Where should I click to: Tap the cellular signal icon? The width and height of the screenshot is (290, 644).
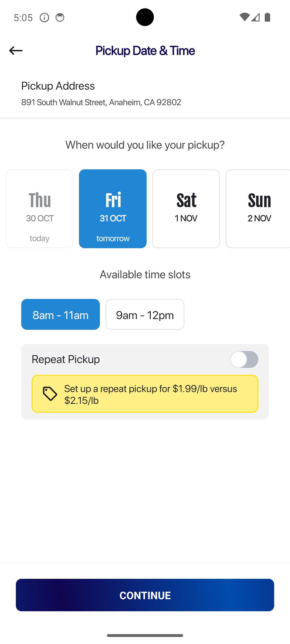pyautogui.click(x=256, y=17)
